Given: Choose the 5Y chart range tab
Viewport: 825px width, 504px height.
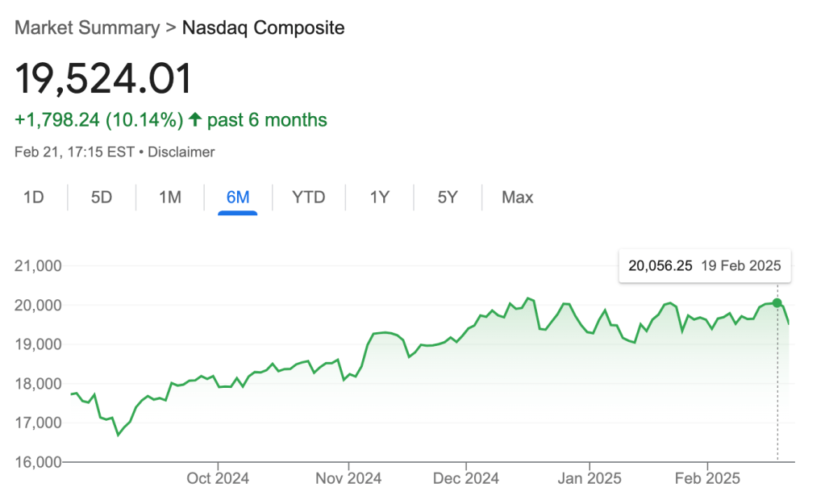Looking at the screenshot, I should tap(448, 198).
